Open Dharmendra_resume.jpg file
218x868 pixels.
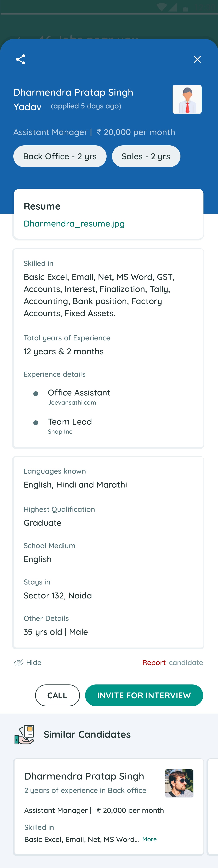pos(74,223)
